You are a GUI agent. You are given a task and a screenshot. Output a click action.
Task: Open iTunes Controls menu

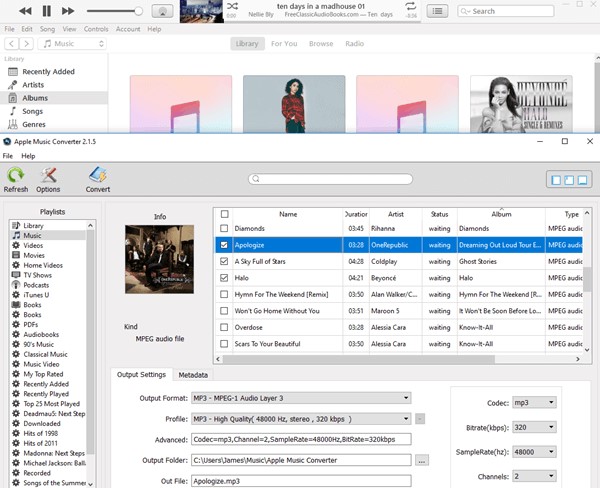96,29
